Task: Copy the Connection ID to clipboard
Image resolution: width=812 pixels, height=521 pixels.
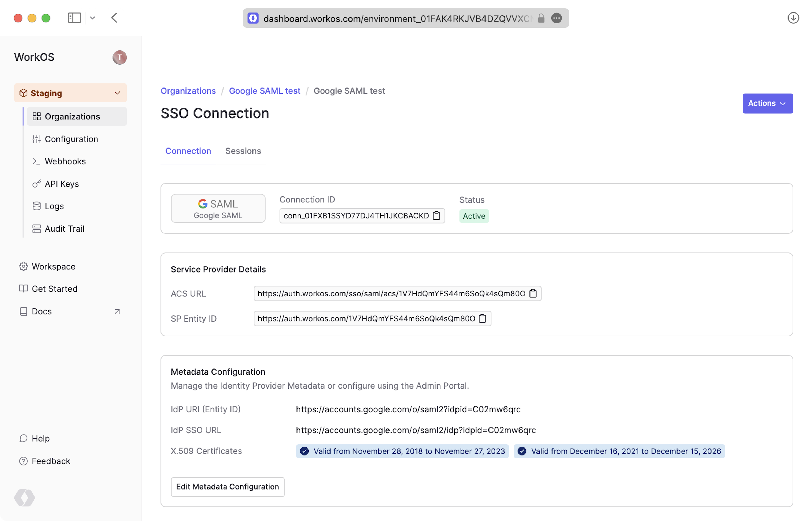Action: tap(436, 216)
